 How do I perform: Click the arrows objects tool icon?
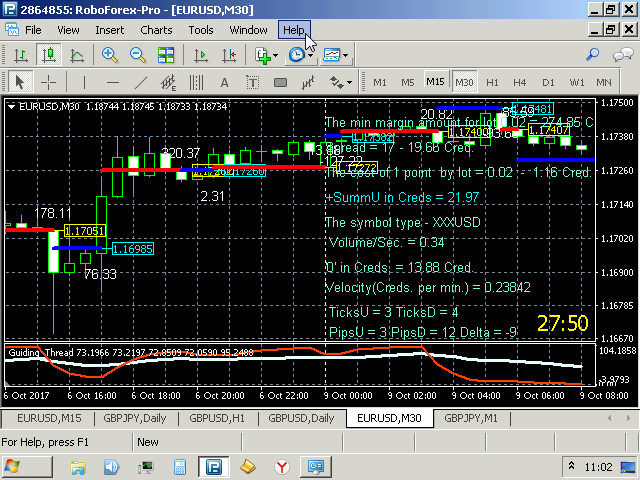tap(336, 82)
